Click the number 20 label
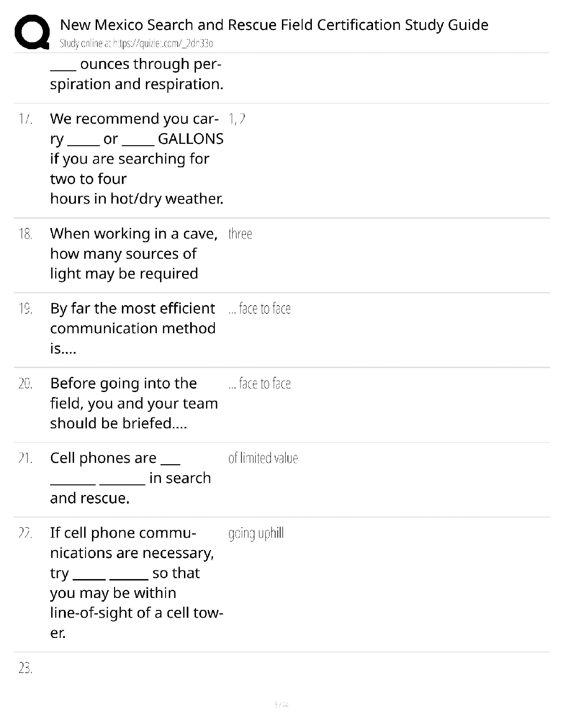 25,383
